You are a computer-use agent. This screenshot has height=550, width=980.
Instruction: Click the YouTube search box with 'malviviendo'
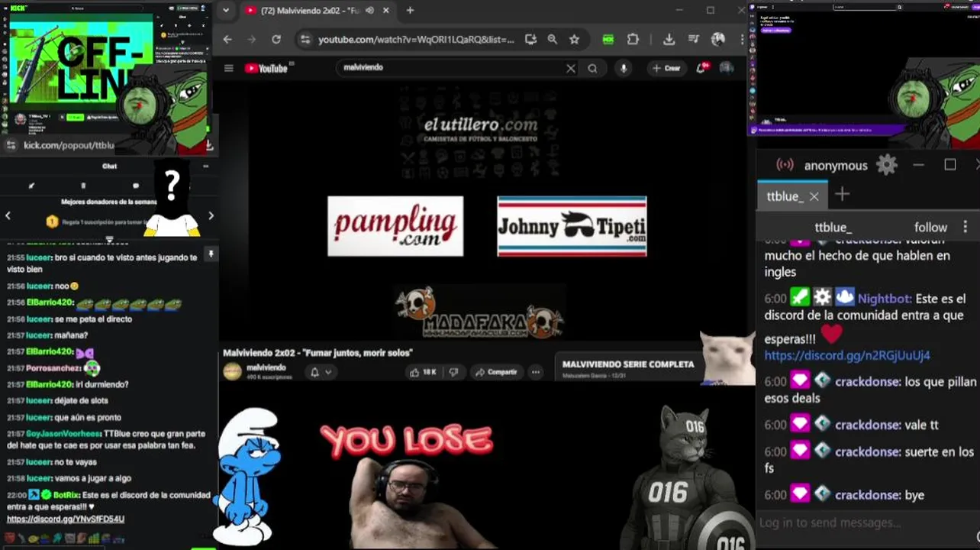(450, 68)
